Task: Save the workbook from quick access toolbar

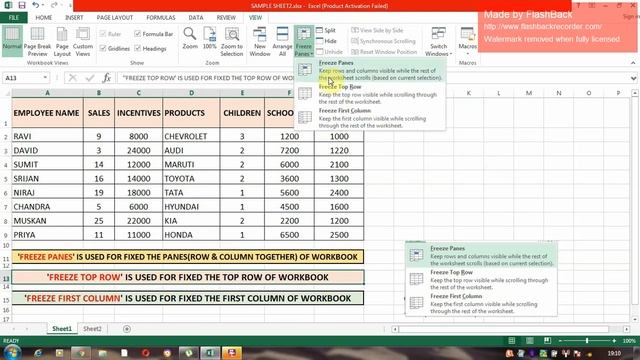Action: pyautogui.click(x=22, y=5)
